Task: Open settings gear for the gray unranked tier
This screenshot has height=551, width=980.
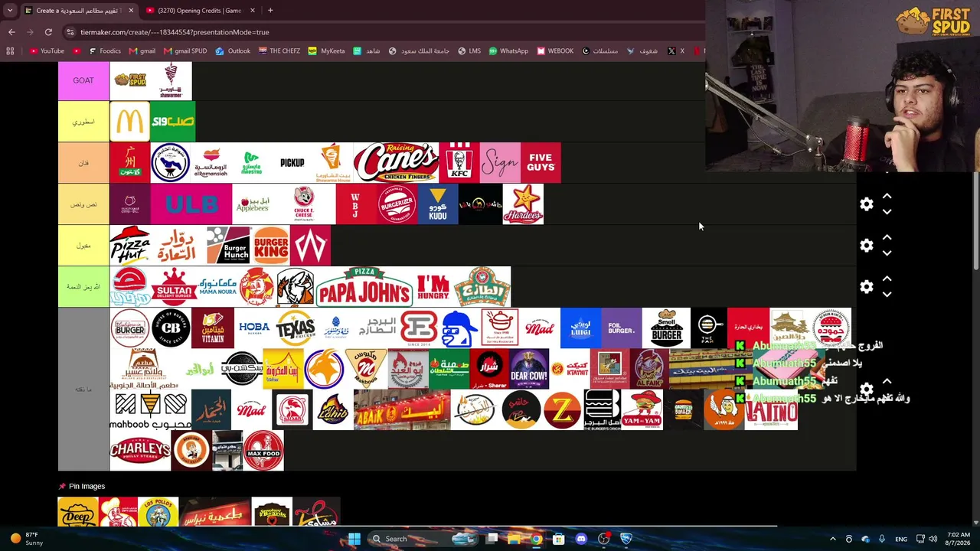Action: click(867, 390)
